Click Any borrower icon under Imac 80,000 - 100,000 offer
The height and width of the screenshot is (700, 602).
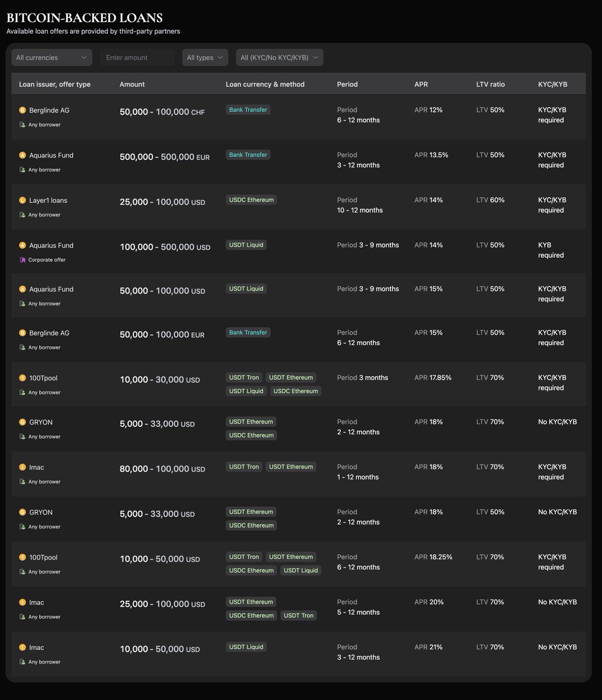click(x=22, y=482)
